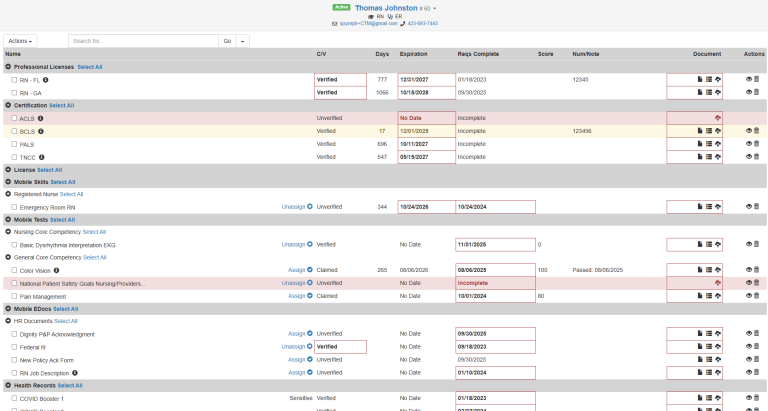Select the ACLS row checkbox
Image resolution: width=768 pixels, height=411 pixels.
point(14,118)
